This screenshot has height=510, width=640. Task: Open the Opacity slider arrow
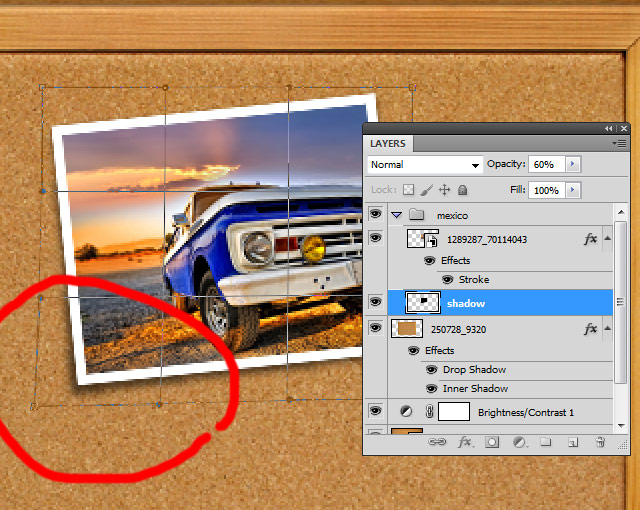tap(573, 164)
